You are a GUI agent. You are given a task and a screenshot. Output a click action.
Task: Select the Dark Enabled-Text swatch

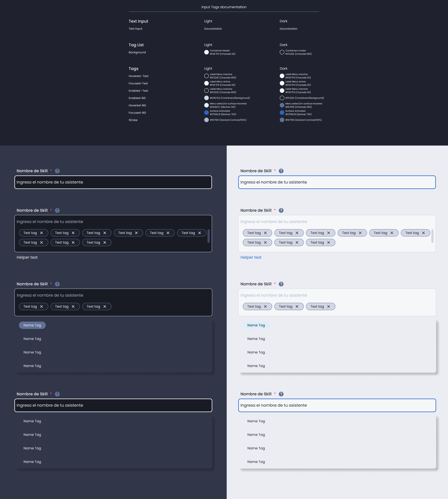click(x=282, y=91)
